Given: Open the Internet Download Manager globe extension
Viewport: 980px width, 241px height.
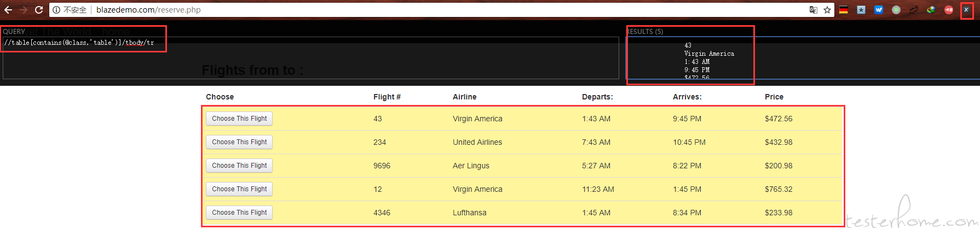Looking at the screenshot, I should point(931,10).
